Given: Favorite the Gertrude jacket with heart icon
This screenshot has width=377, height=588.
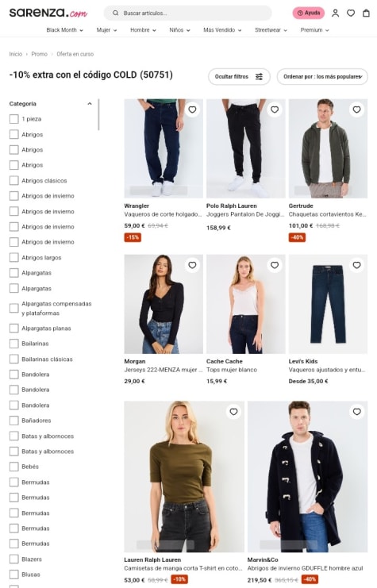Looking at the screenshot, I should point(356,110).
